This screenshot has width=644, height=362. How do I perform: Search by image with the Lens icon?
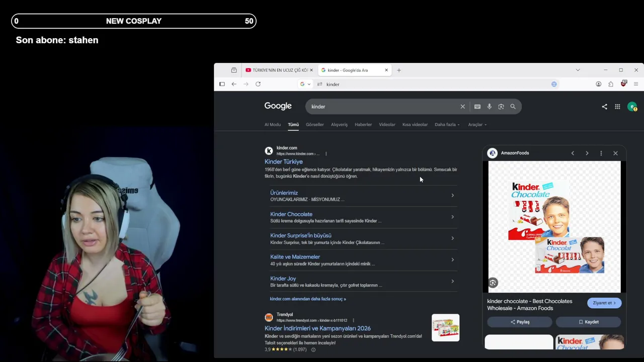[501, 107]
